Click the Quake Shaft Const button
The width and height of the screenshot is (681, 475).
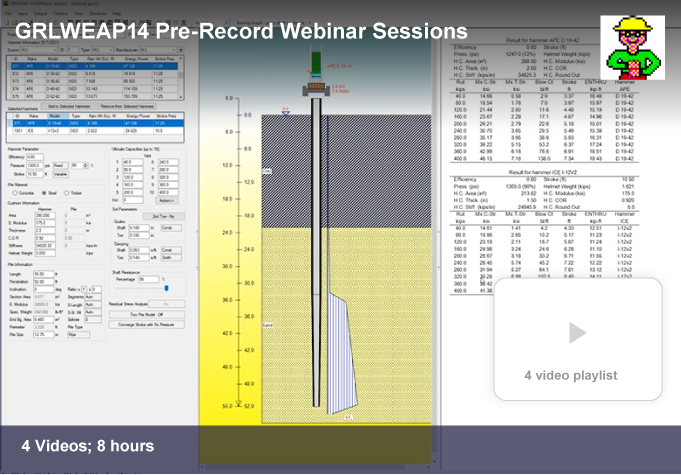coord(171,228)
